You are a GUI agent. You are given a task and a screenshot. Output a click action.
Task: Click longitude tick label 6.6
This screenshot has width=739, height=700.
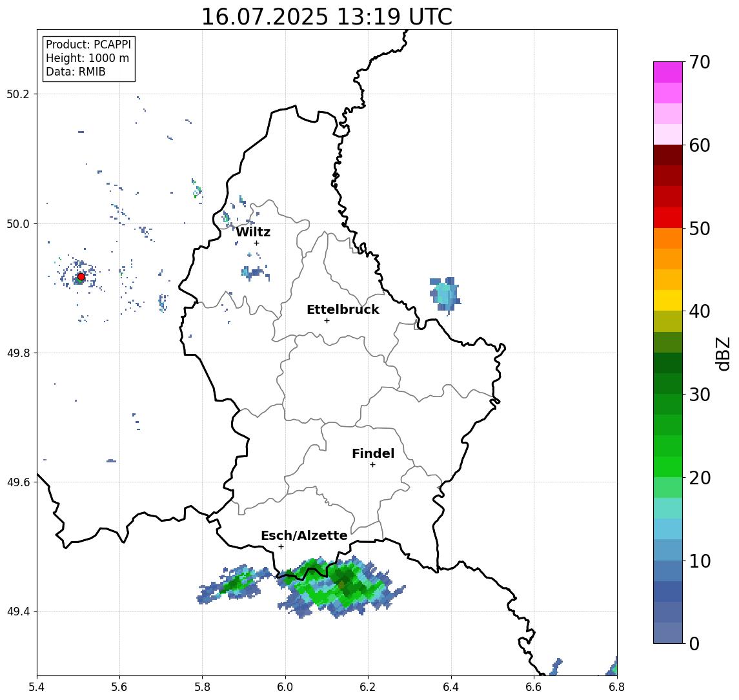[x=534, y=687]
